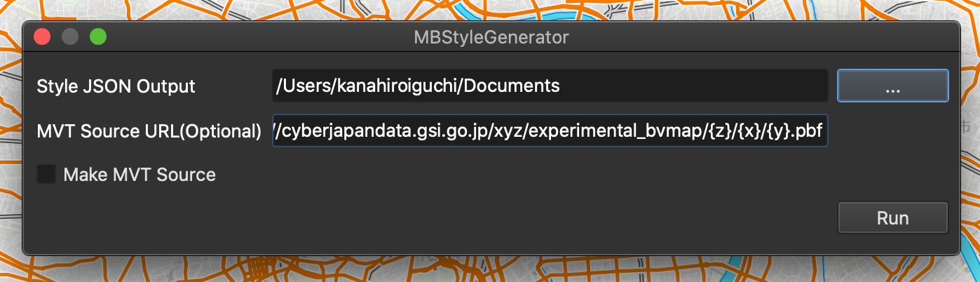Click the 'MVT Source URL(Optional)' label

click(149, 131)
